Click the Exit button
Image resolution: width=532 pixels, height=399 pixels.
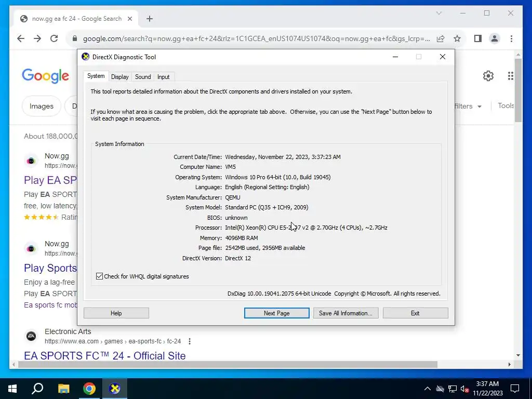415,313
